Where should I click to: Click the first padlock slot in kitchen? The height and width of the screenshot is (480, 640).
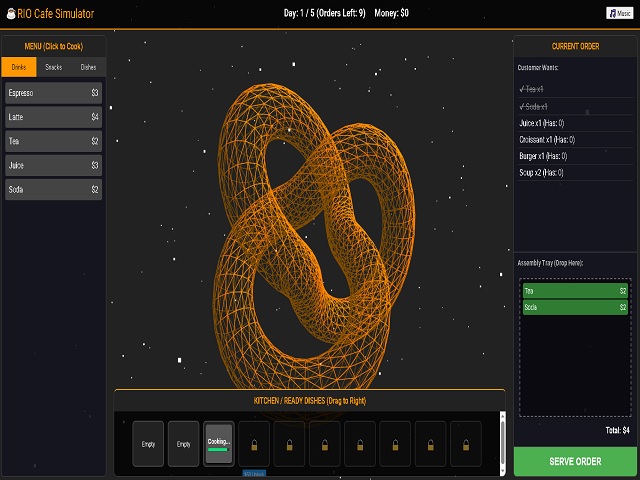[254, 443]
